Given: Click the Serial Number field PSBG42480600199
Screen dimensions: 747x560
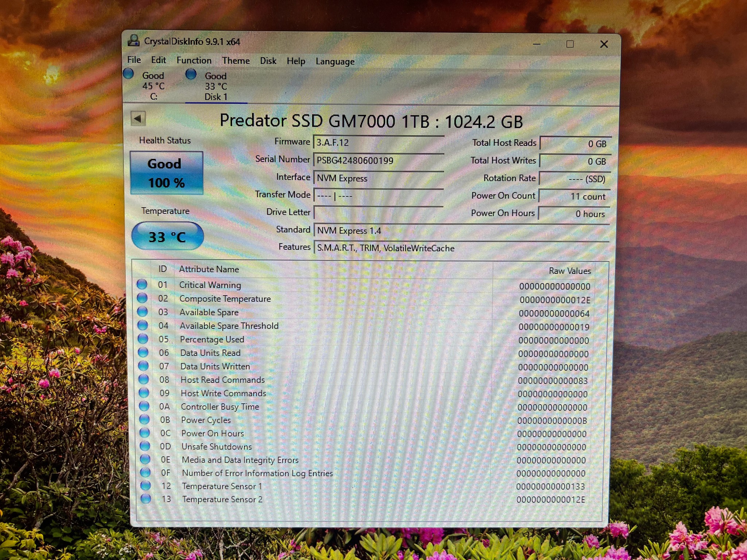Looking at the screenshot, I should tap(379, 160).
